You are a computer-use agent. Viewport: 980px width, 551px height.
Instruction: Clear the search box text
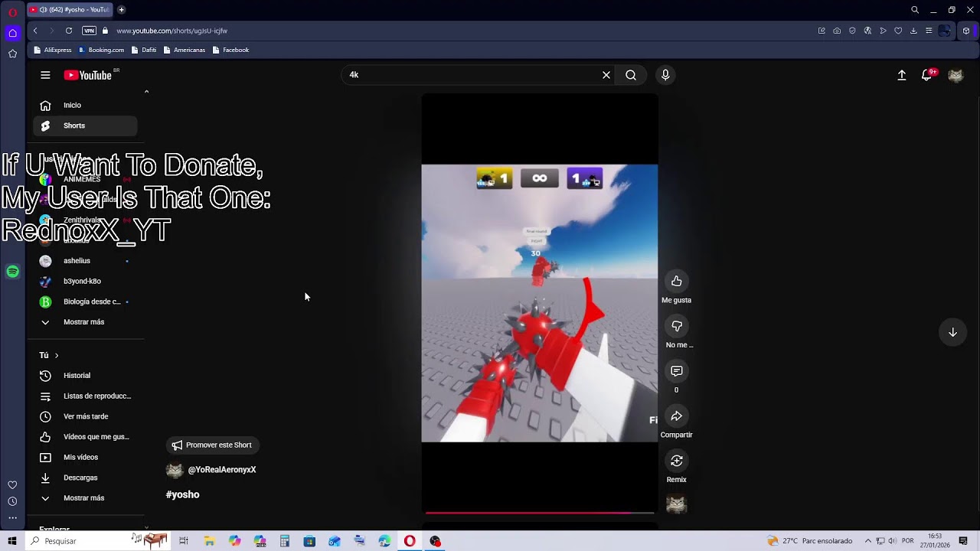pos(606,75)
